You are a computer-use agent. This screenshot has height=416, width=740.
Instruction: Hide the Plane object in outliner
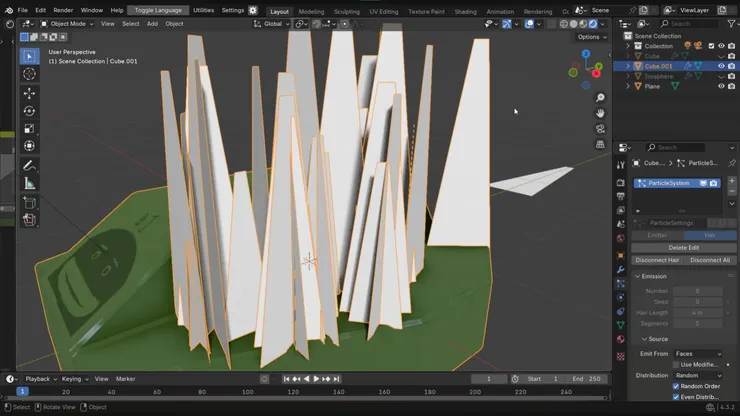(721, 86)
